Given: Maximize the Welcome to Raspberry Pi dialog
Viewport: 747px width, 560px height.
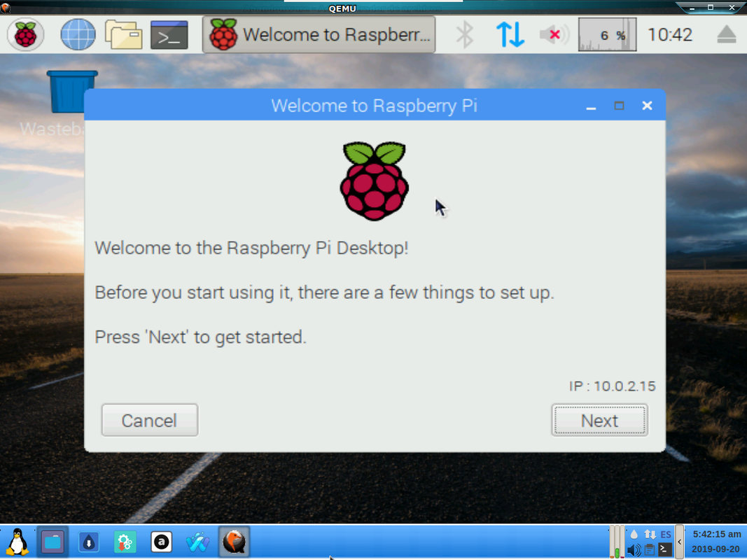Looking at the screenshot, I should [x=619, y=106].
